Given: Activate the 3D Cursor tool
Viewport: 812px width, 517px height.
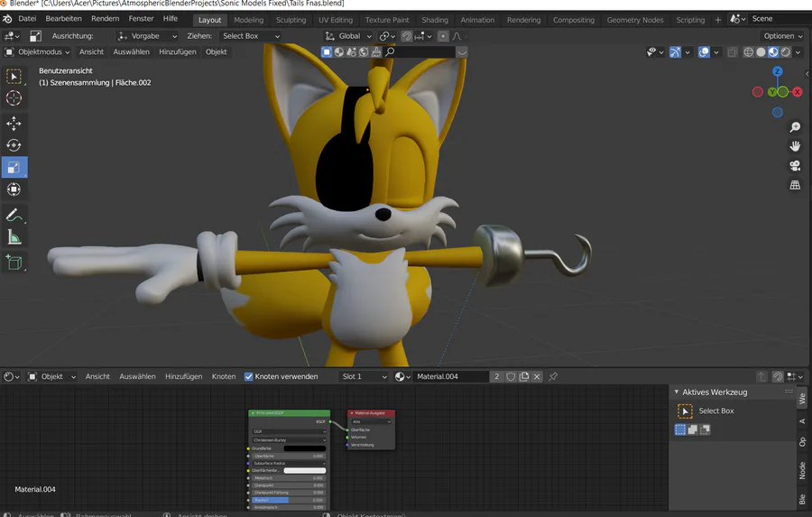Looking at the screenshot, I should pos(14,98).
